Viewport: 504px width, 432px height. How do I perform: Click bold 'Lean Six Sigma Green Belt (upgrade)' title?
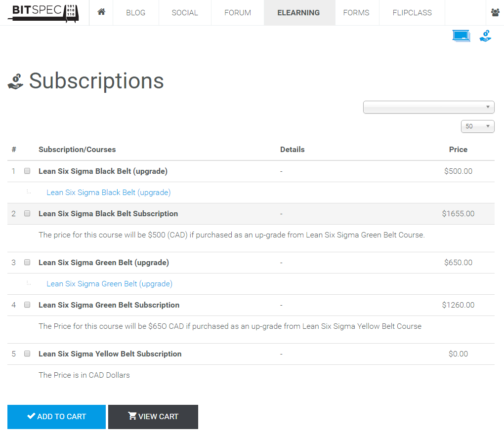pos(104,263)
